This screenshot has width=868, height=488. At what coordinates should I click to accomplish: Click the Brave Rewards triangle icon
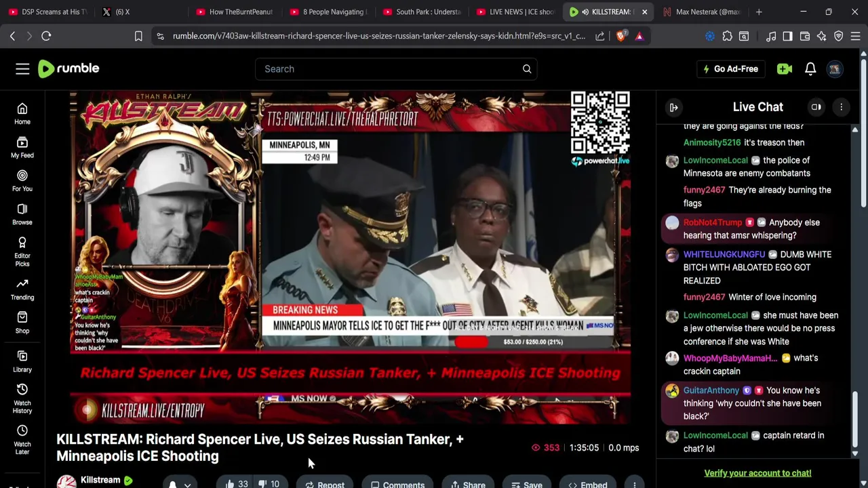[639, 36]
